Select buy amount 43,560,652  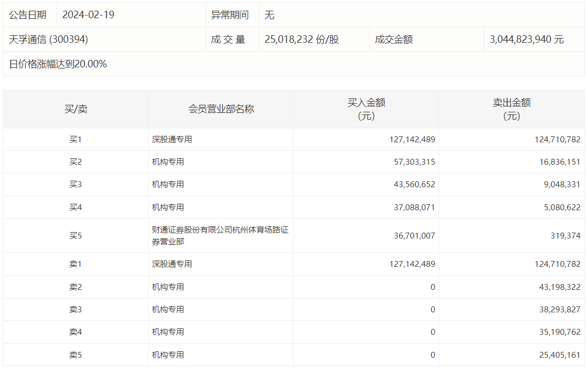414,184
